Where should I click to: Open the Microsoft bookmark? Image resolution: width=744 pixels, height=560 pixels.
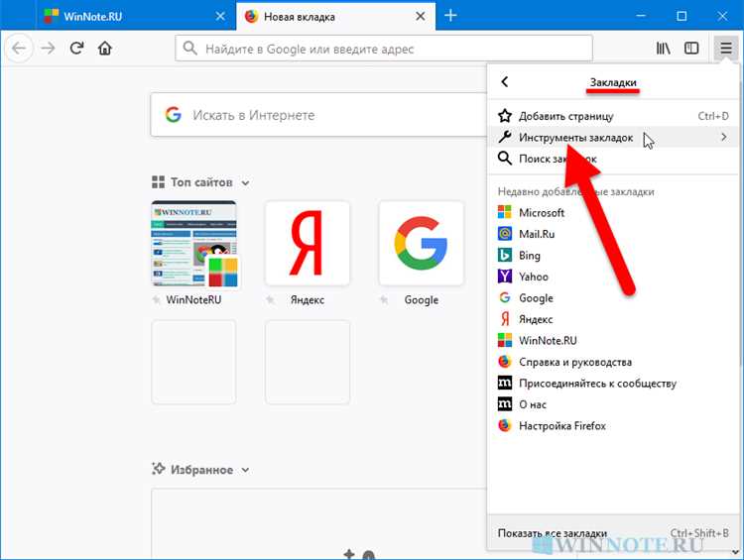coord(613,212)
